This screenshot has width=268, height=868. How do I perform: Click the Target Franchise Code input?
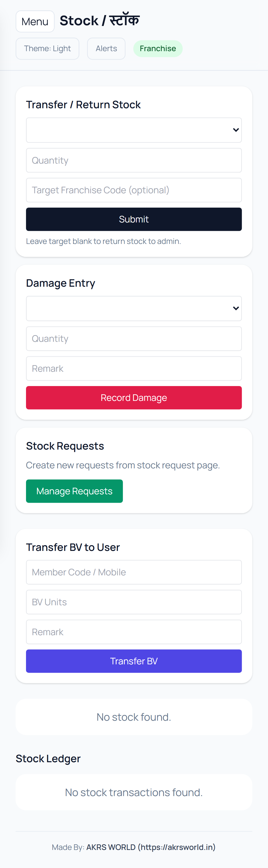point(134,190)
